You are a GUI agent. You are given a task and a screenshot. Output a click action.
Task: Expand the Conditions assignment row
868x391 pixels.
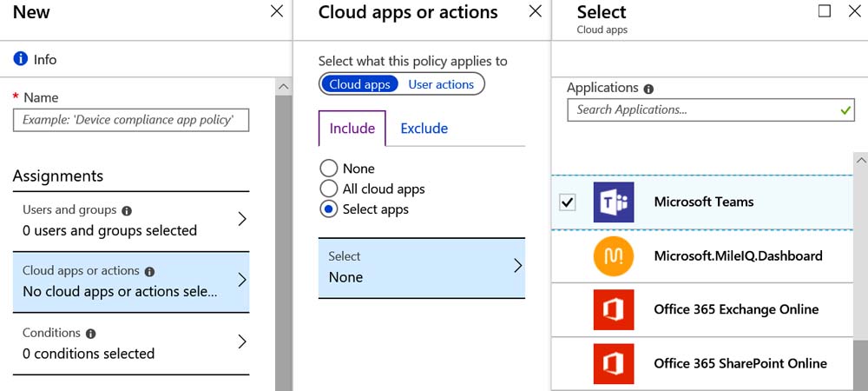(131, 343)
